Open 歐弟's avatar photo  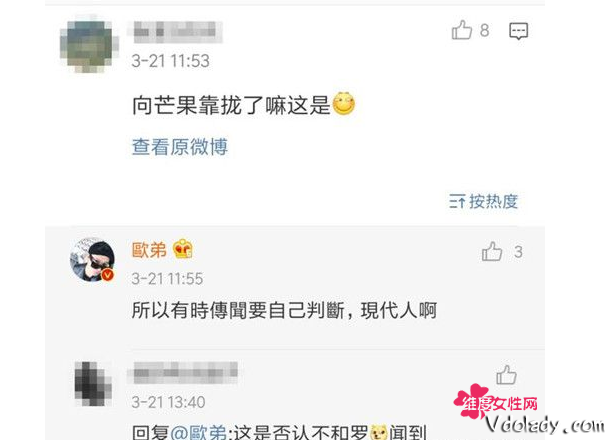click(93, 259)
